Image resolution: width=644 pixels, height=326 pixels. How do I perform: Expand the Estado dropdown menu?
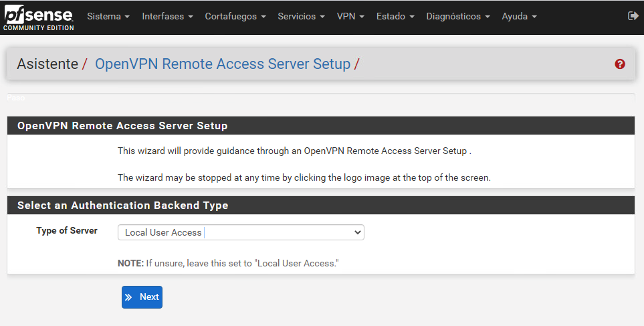click(x=395, y=16)
